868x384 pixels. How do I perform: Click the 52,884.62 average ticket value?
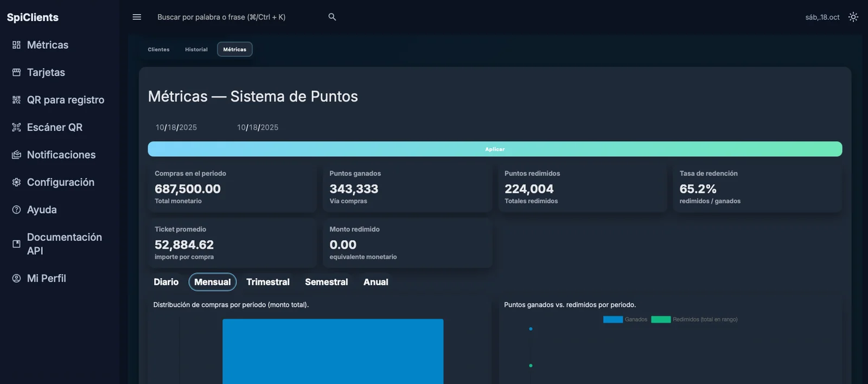coord(184,245)
